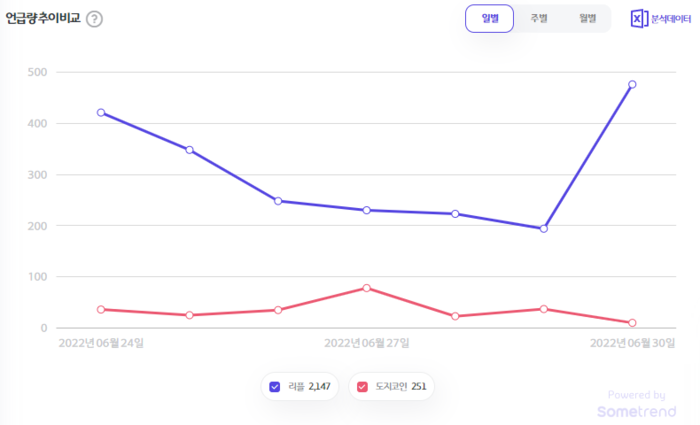Click the blue line's lowest point near 200
This screenshot has height=425, width=700.
(543, 228)
